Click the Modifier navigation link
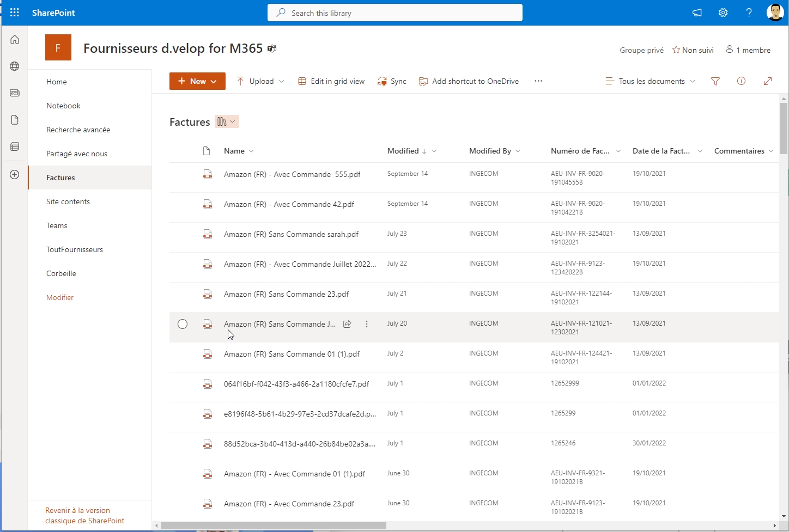Image resolution: width=789 pixels, height=532 pixels. click(x=60, y=297)
